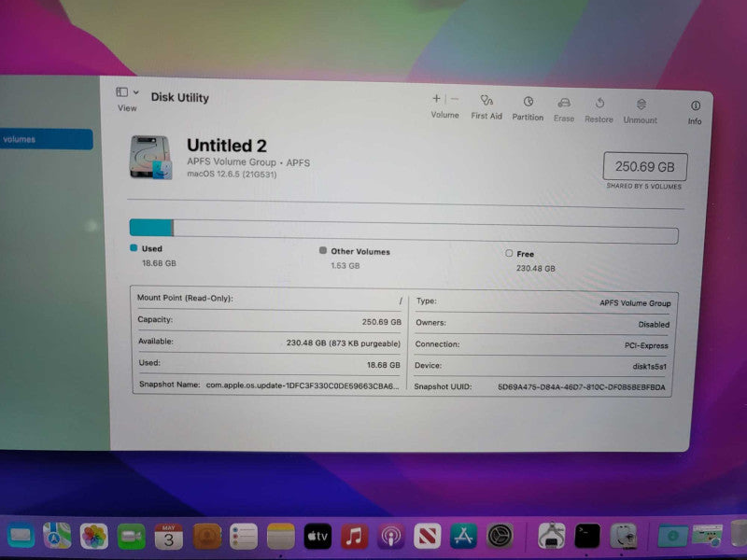The image size is (747, 560).
Task: Click the "1.53 GB" Other Volumes value
Action: pos(345,266)
